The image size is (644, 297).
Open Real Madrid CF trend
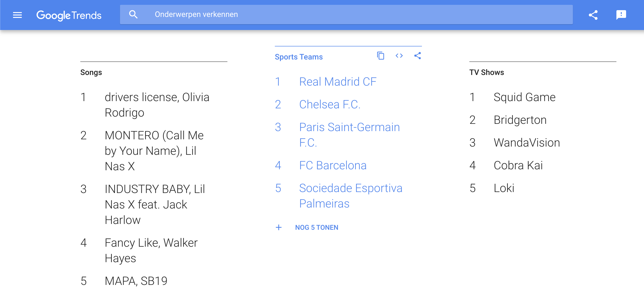pos(337,82)
